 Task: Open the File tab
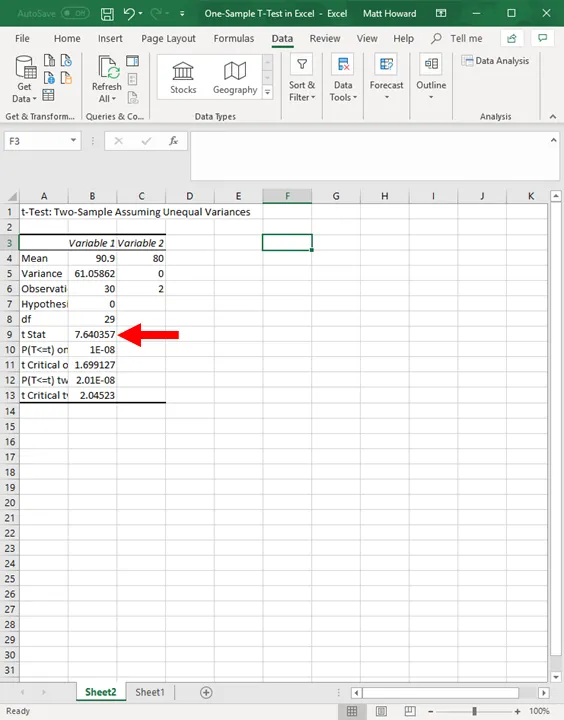click(x=22, y=39)
